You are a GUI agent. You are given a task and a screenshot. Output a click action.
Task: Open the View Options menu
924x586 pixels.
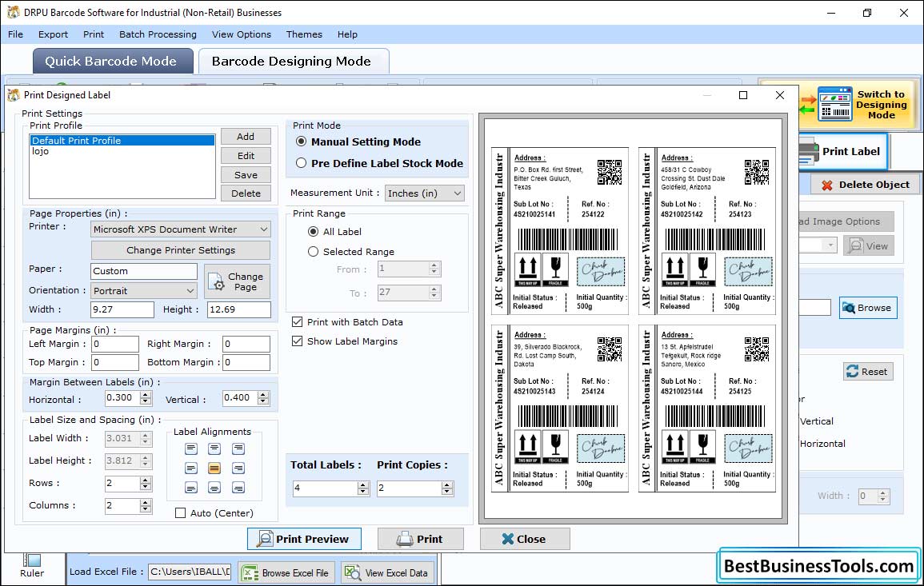coord(242,34)
